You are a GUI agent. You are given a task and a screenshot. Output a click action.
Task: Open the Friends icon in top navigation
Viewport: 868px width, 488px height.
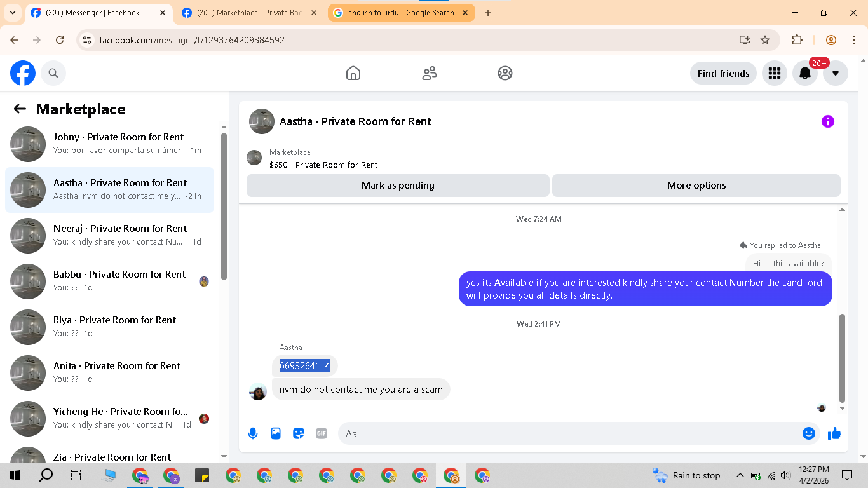[430, 73]
